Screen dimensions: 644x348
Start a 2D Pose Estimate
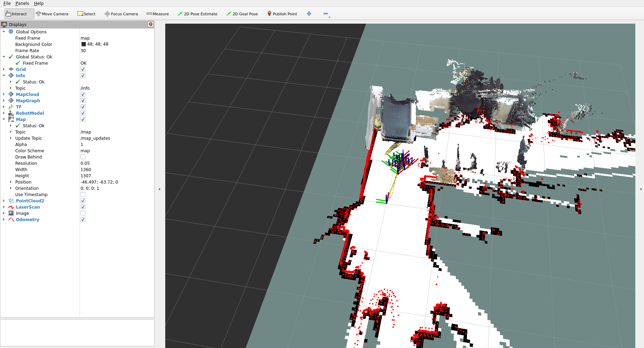[x=198, y=14]
